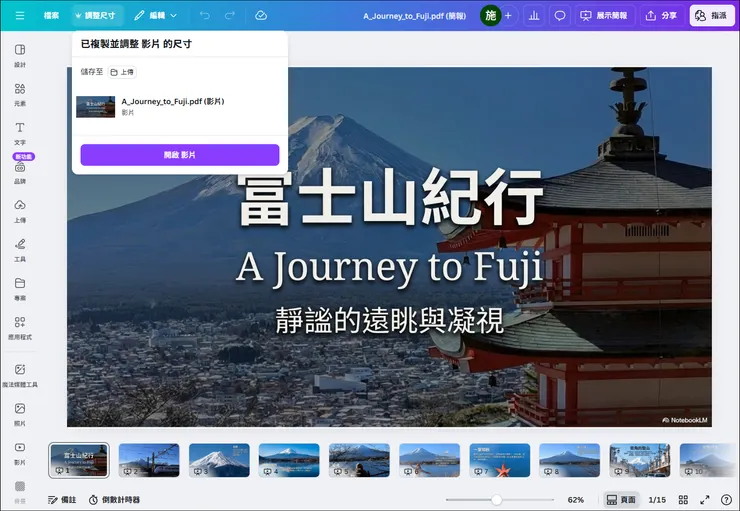Open the 文字 (Text) sidebar panel
Screen dimensions: 740x511
tap(20, 134)
